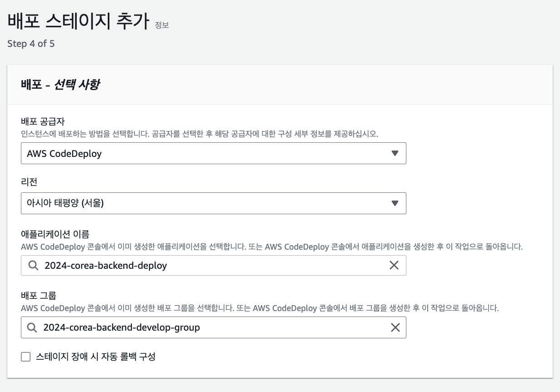
Task: Click the Step 4 of 5 indicator
Action: (31, 44)
